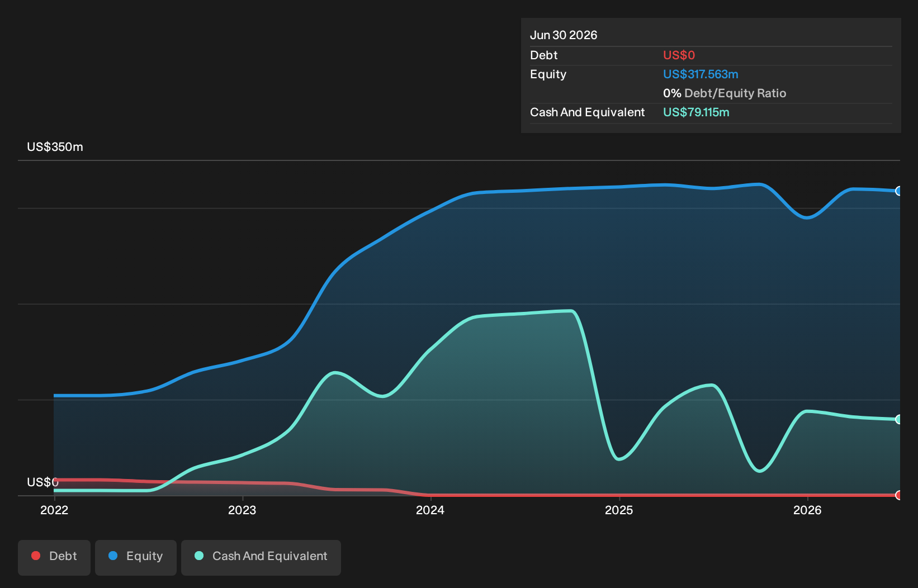This screenshot has height=588, width=918.
Task: Click the Jun 30 2026 tooltip date
Action: tap(564, 35)
